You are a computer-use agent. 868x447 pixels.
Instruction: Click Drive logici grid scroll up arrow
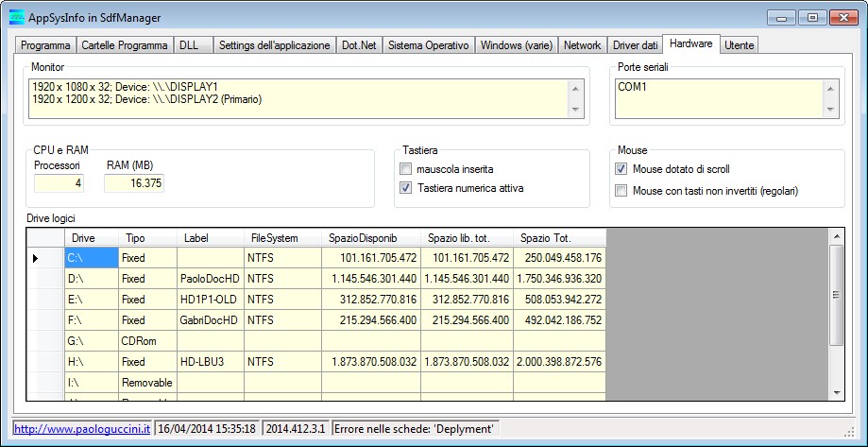click(x=837, y=236)
